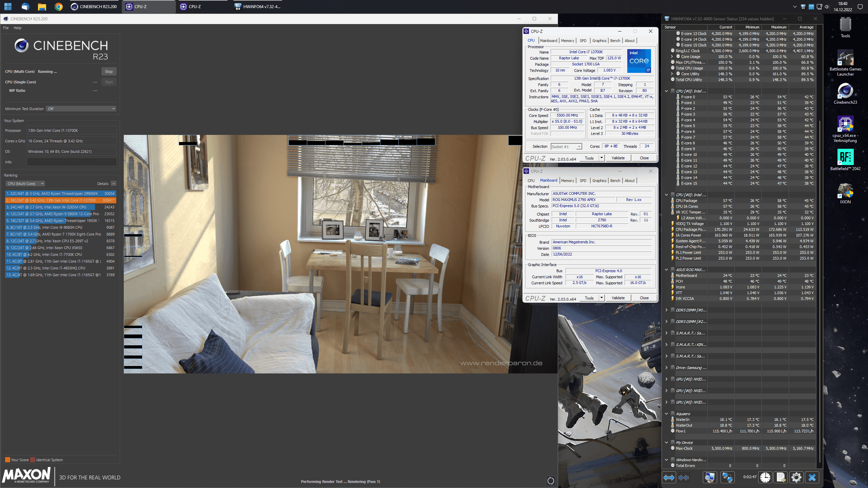Collapse the Aquaero sensor group

click(666, 414)
